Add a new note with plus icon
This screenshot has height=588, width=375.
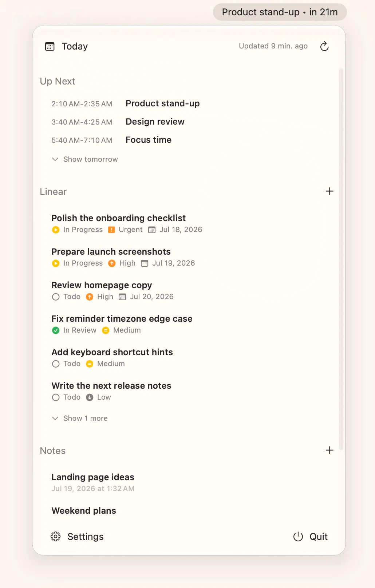click(x=329, y=450)
